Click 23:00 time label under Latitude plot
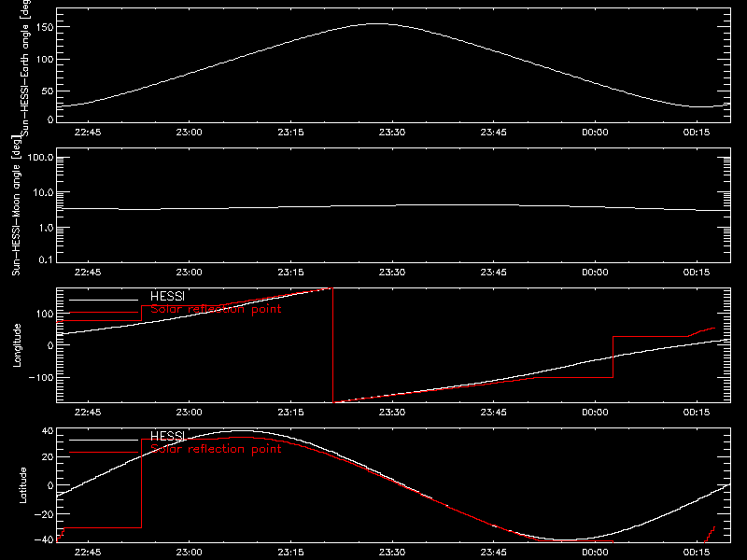The image size is (747, 560). coord(190,553)
